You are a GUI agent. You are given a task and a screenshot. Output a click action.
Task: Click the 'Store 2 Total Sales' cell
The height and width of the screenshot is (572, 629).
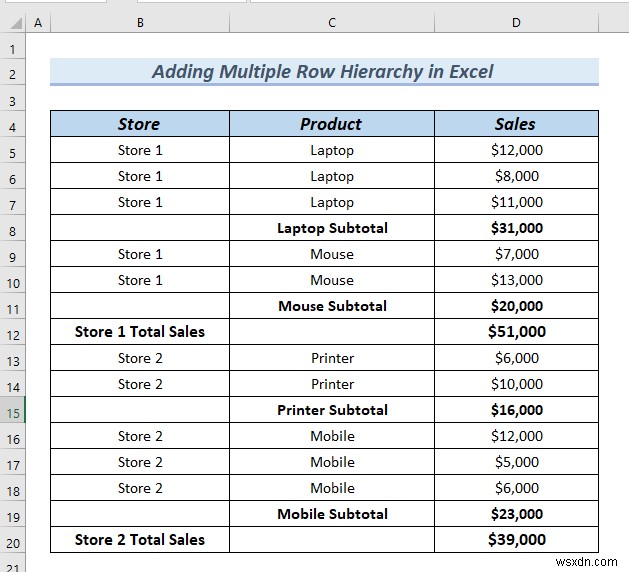point(140,540)
